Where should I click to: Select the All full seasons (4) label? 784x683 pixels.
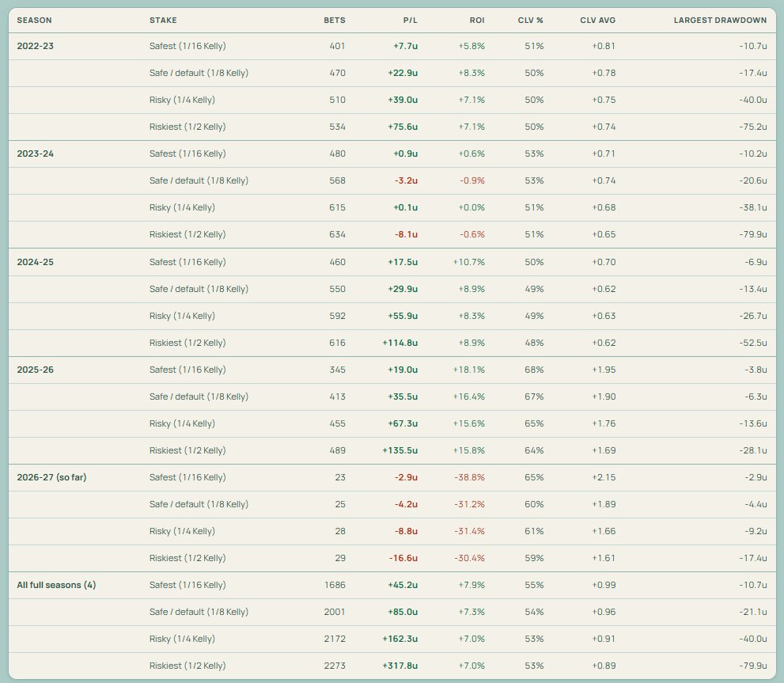coord(56,585)
